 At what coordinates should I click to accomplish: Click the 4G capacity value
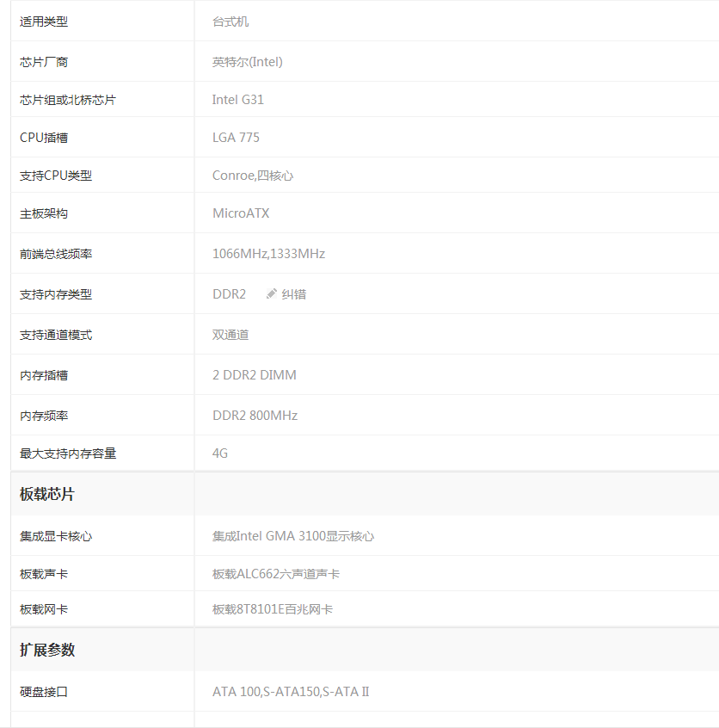click(220, 453)
